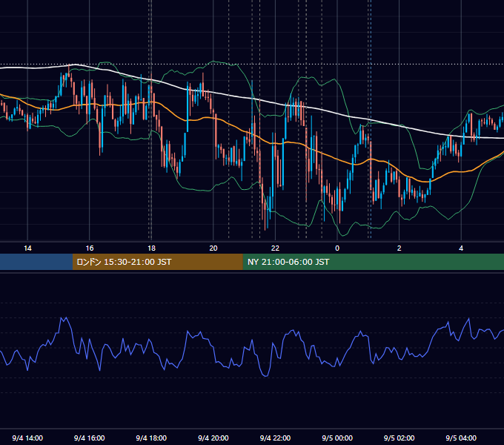Click the 0 hour axis label

pyautogui.click(x=337, y=248)
